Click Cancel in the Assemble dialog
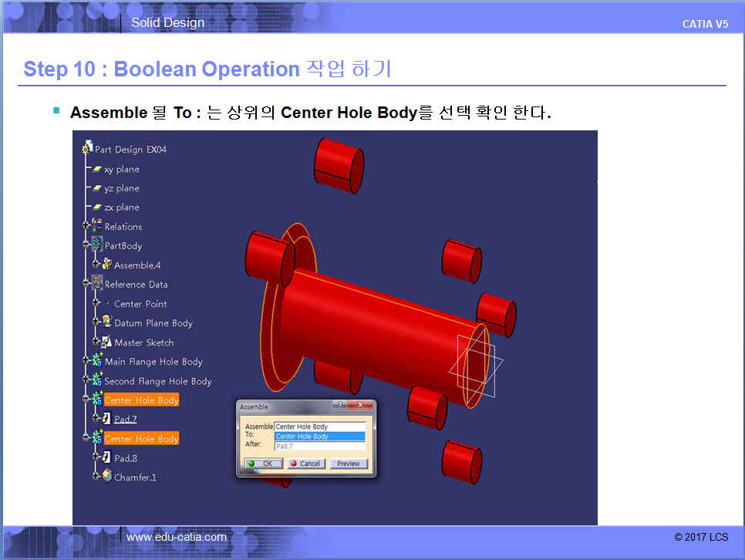This screenshot has width=745, height=560. pyautogui.click(x=305, y=464)
